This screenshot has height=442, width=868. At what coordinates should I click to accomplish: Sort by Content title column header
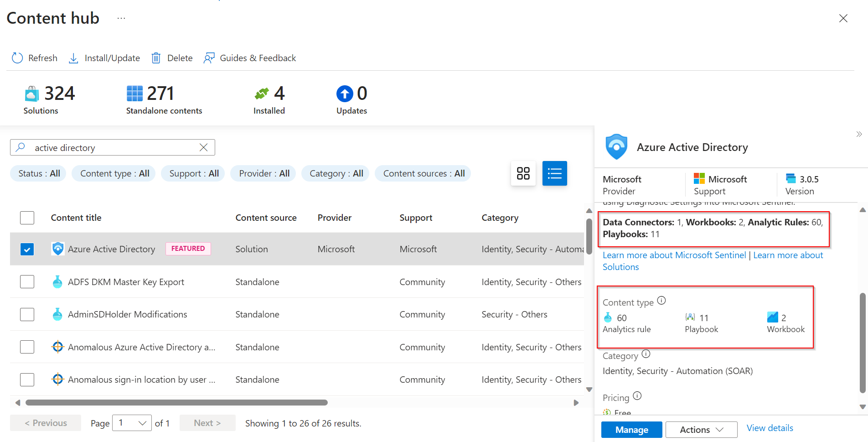[x=76, y=218]
